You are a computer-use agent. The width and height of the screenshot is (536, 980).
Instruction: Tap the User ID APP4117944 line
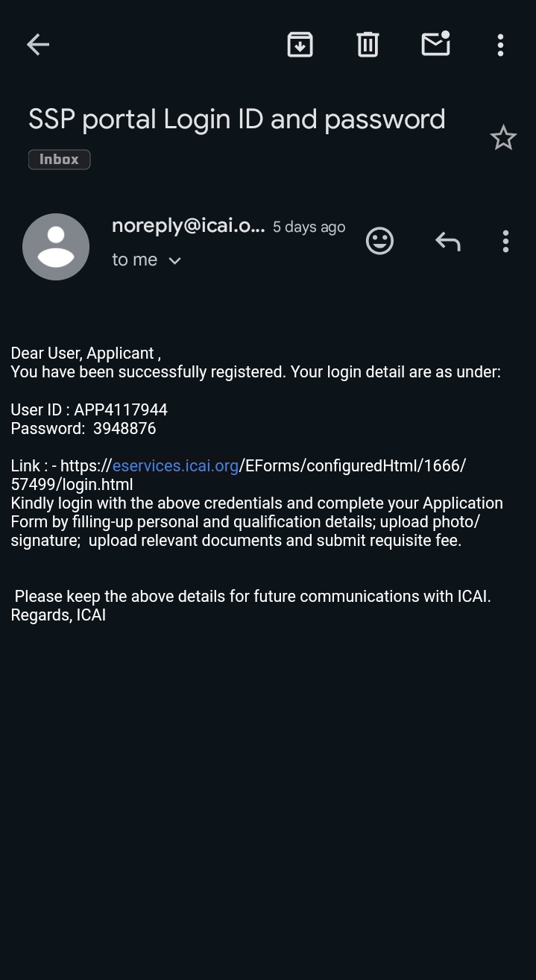click(x=89, y=409)
